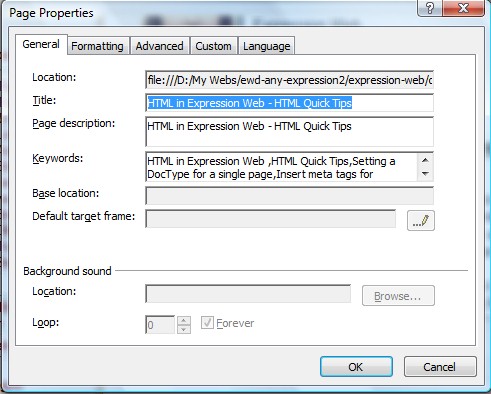The image size is (491, 394).
Task: Click the Cancel button
Action: pos(440,367)
